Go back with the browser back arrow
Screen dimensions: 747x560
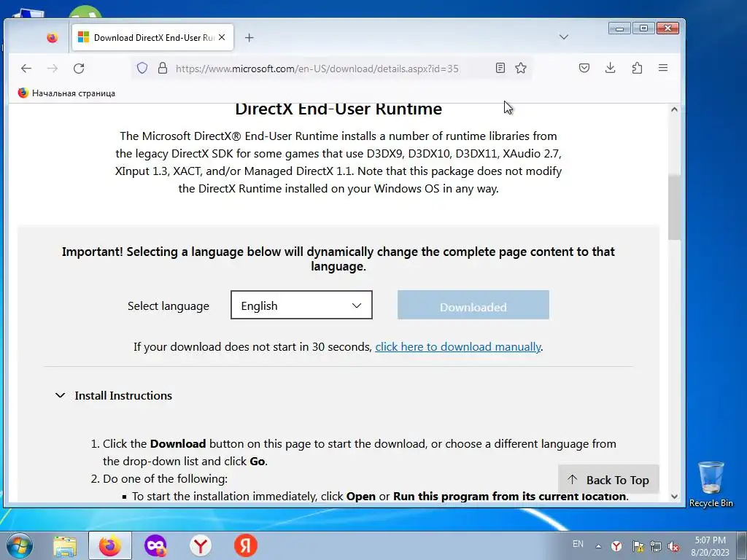click(x=26, y=69)
